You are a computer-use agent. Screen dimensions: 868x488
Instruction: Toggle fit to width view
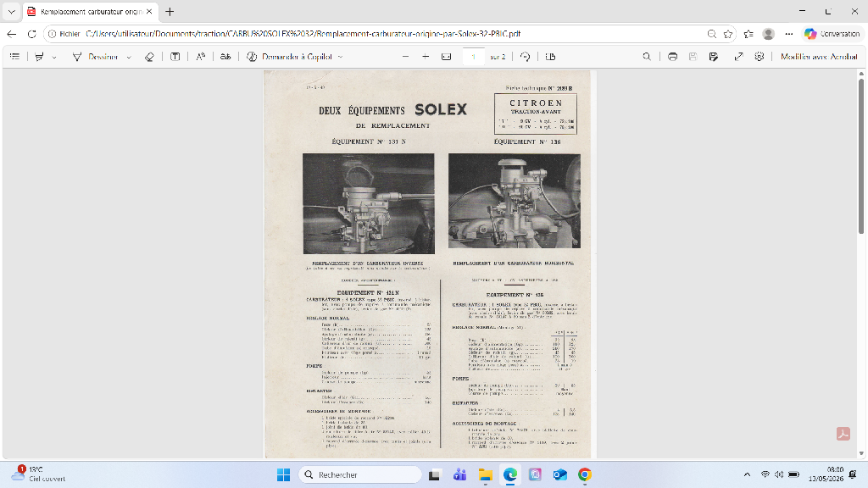click(446, 57)
